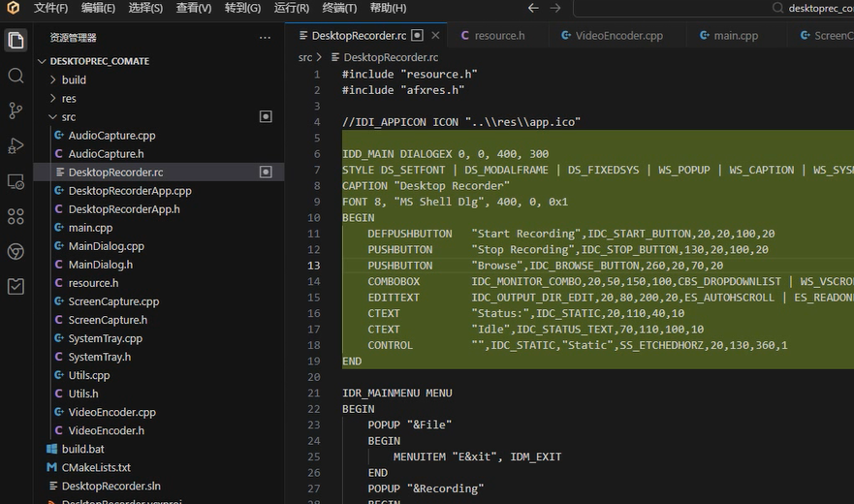Image resolution: width=854 pixels, height=504 pixels.
Task: Close the DesktopRecorder.rc tab
Action: tap(435, 36)
